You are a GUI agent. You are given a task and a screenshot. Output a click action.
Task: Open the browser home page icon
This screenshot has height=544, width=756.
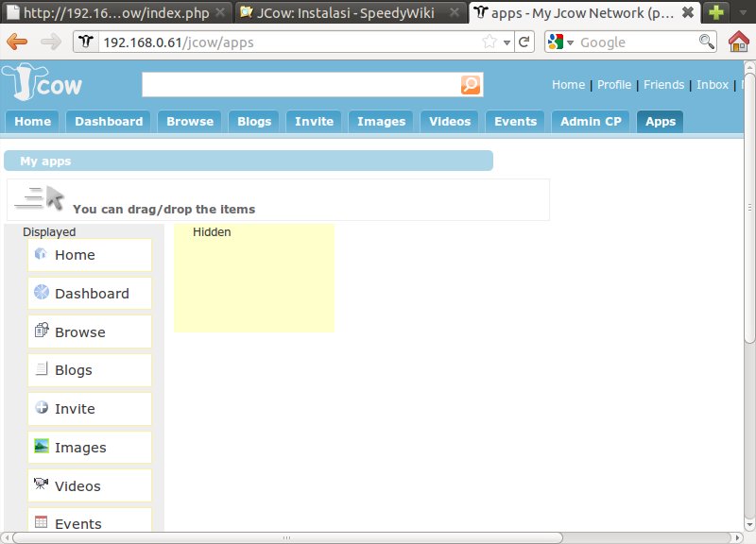coord(739,42)
